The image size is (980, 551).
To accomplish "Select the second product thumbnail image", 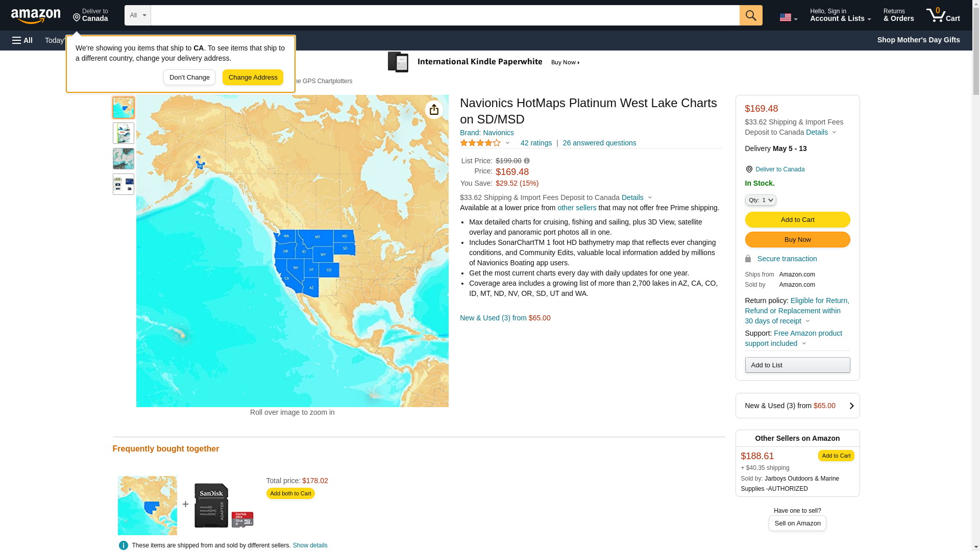I will 124,133.
